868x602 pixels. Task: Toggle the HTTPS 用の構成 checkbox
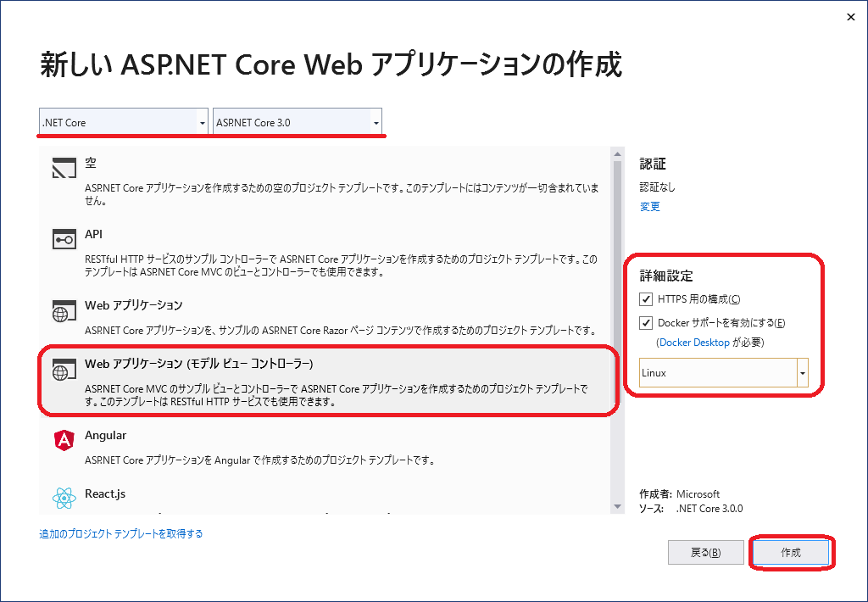647,299
